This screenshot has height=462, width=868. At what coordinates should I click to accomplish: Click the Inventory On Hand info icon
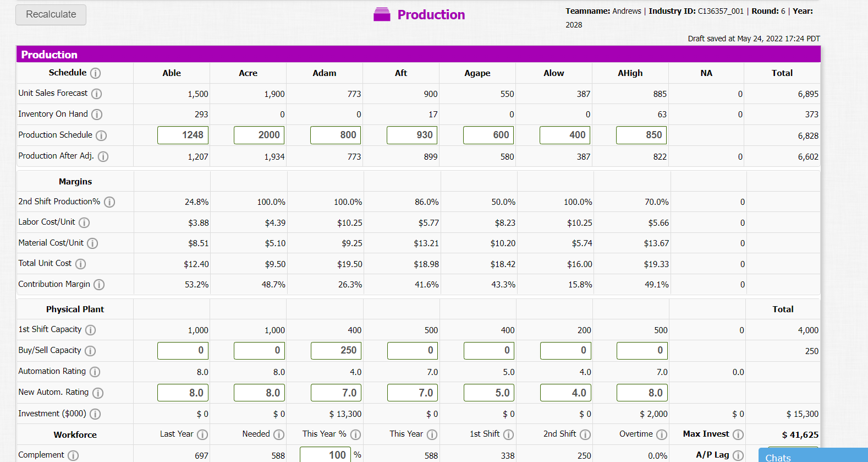[x=97, y=115]
